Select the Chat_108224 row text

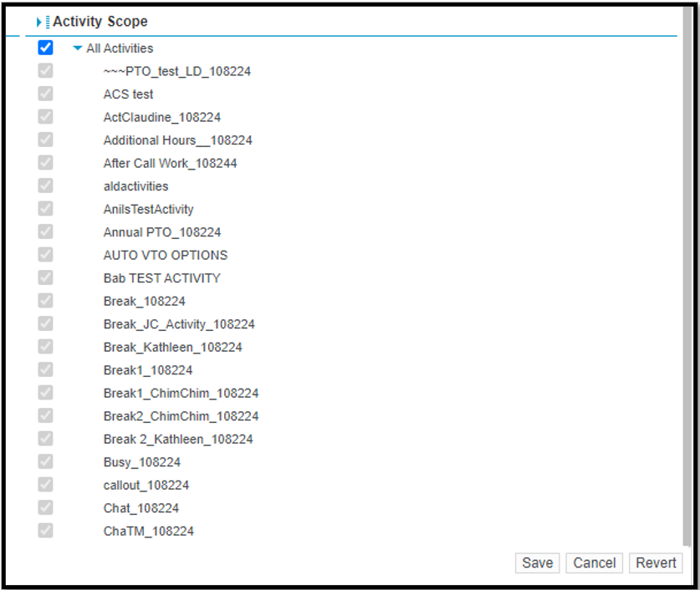click(x=141, y=508)
